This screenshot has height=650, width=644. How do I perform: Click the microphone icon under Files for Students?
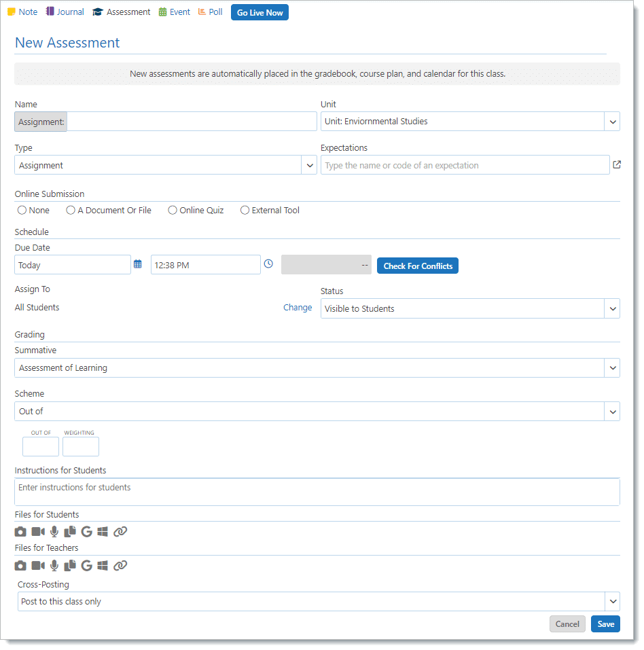click(54, 532)
